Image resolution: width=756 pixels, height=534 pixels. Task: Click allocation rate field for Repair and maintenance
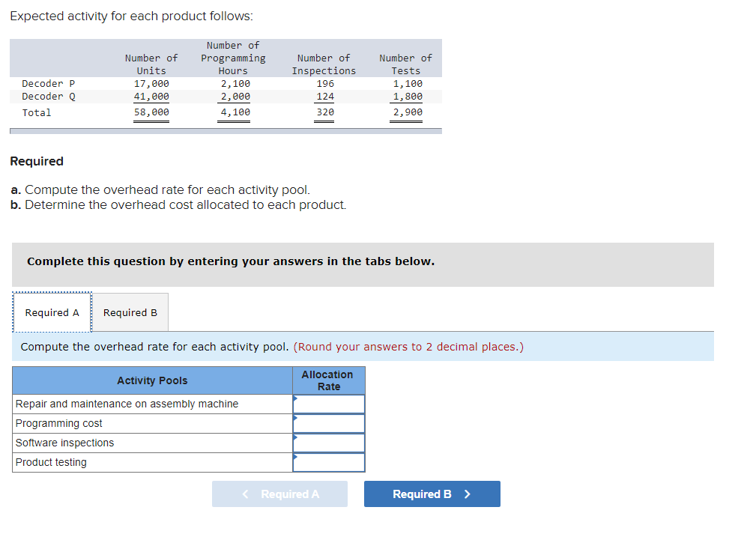click(330, 404)
